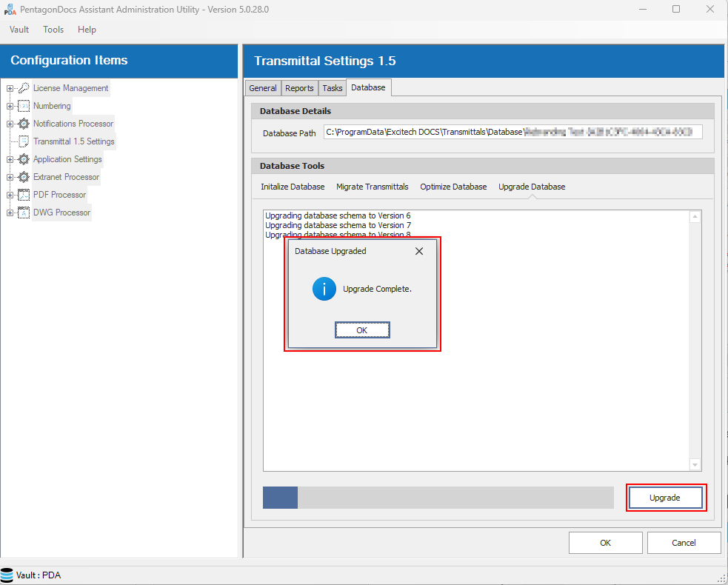Click the PDF Processor icon

[24, 195]
